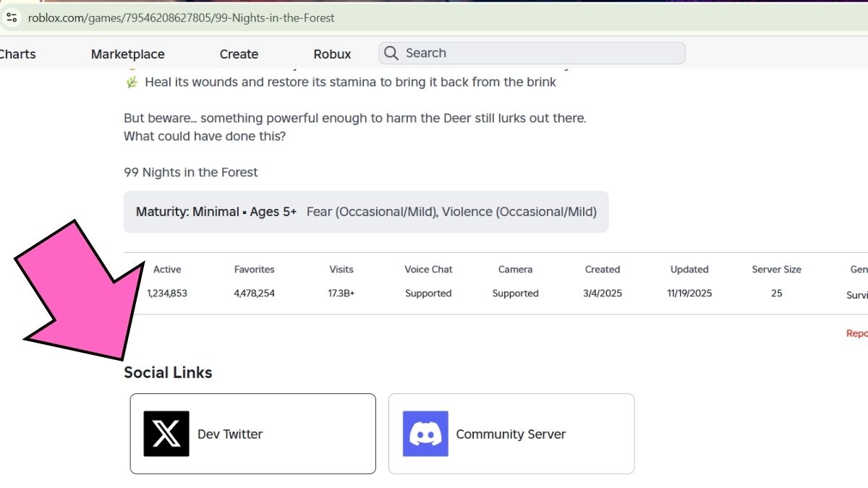Open the Create page from the top bar

(239, 53)
